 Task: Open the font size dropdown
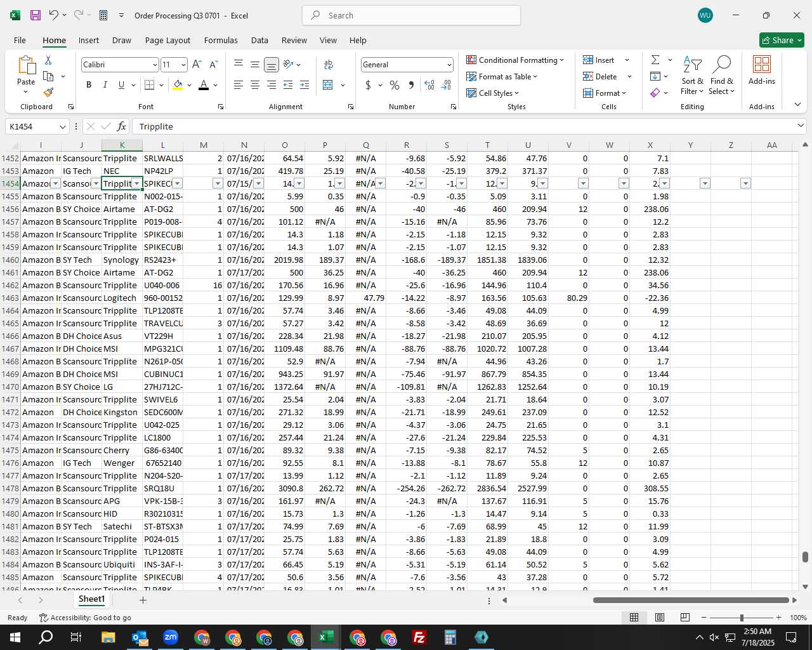[x=183, y=65]
